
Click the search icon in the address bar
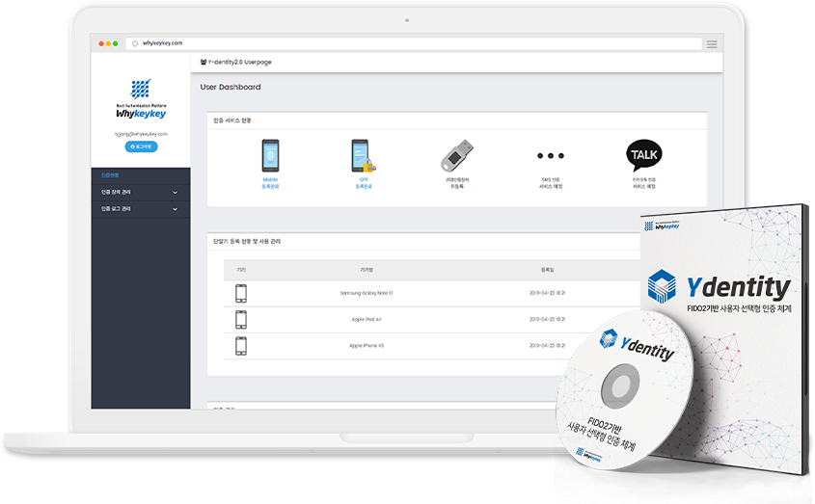click(x=135, y=43)
